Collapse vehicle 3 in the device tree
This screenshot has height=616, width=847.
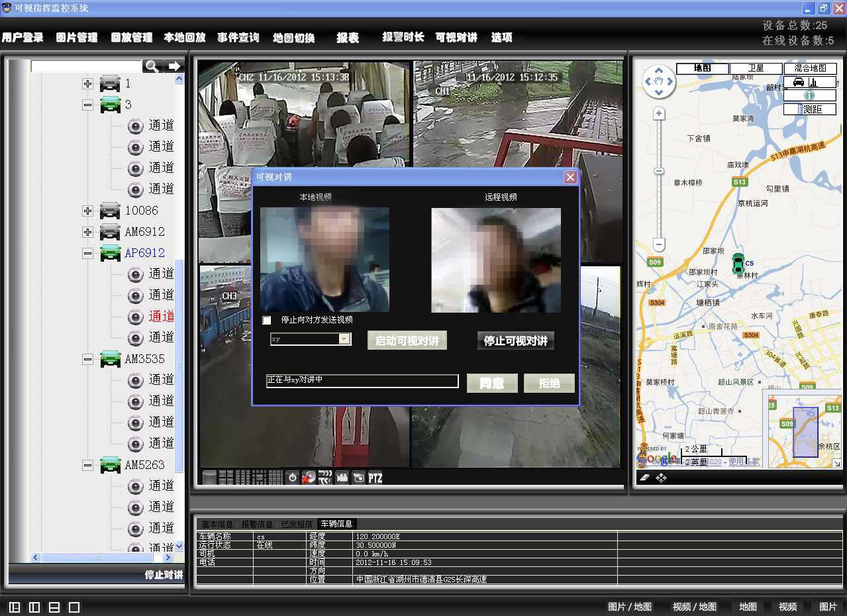pyautogui.click(x=87, y=105)
